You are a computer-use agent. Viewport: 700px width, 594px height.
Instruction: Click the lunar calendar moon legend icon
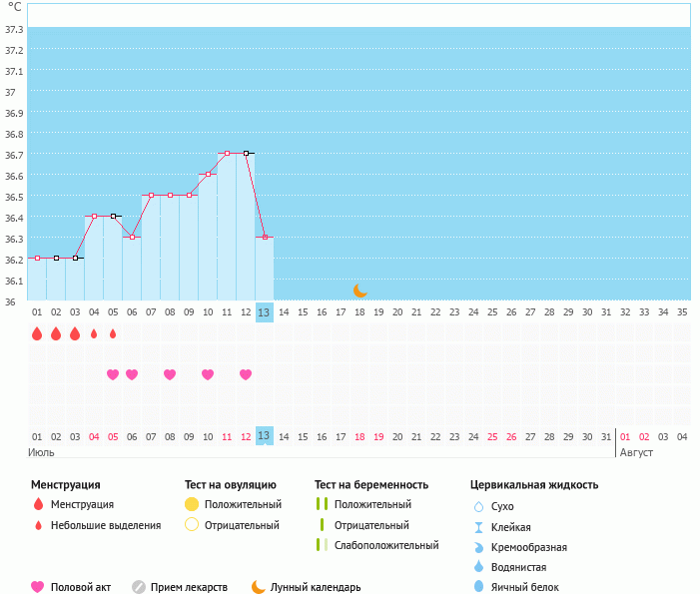pyautogui.click(x=259, y=587)
